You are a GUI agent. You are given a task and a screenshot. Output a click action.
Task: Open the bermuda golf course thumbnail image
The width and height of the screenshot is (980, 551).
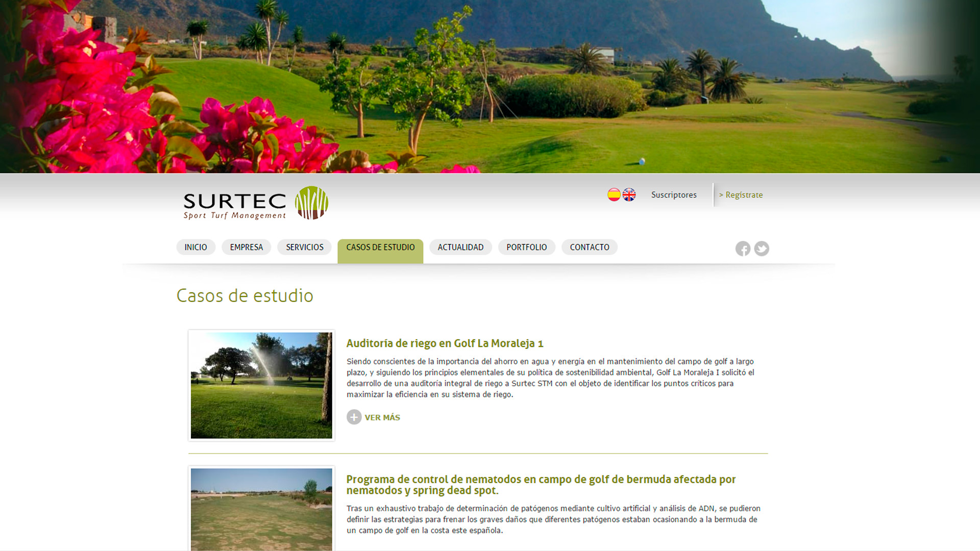pyautogui.click(x=261, y=509)
